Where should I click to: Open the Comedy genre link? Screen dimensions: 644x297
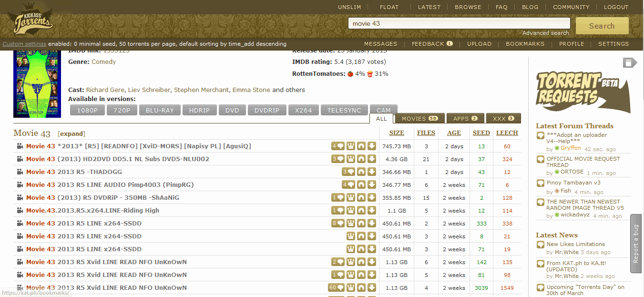pos(103,61)
